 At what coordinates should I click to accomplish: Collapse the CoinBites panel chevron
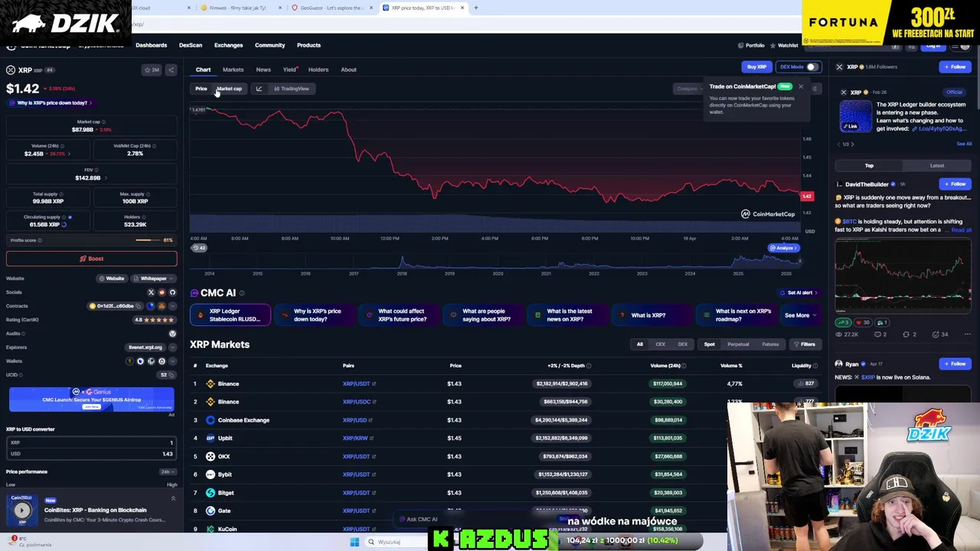pyautogui.click(x=173, y=499)
